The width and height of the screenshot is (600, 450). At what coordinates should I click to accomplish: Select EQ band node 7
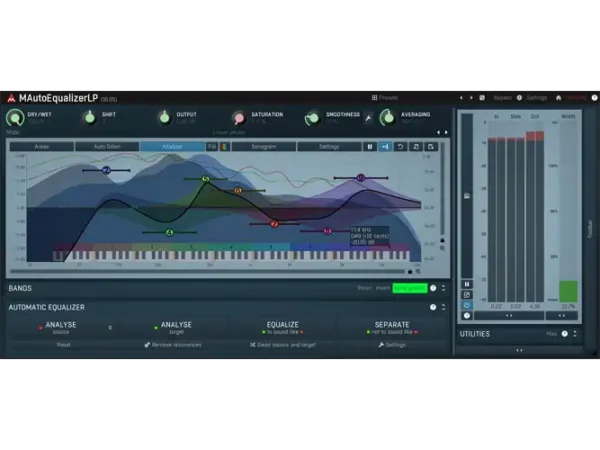(274, 224)
